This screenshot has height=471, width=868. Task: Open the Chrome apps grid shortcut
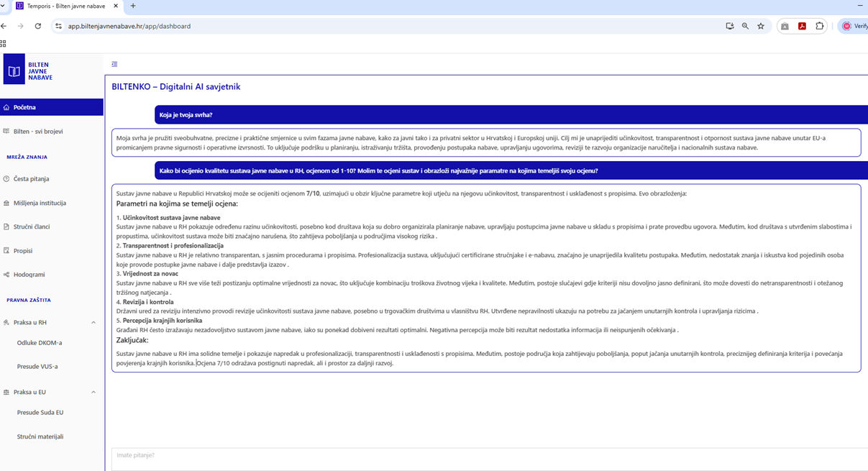4,43
